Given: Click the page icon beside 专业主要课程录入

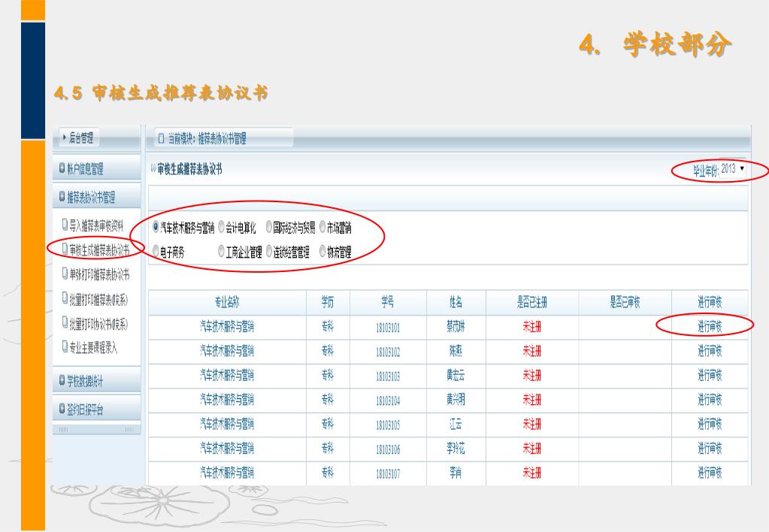Looking at the screenshot, I should [x=65, y=346].
